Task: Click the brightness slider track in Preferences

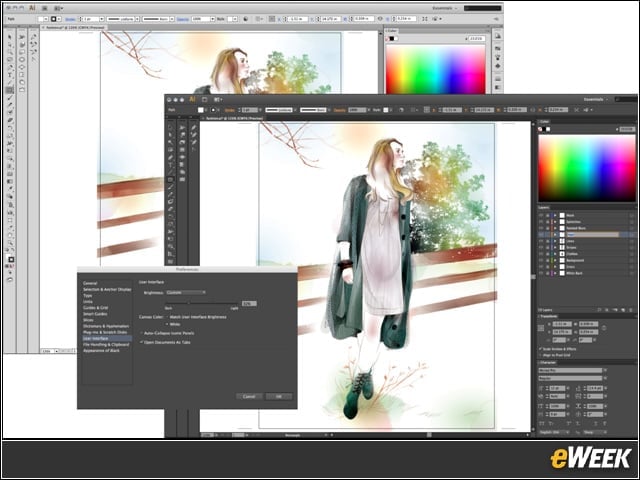Action: point(202,303)
